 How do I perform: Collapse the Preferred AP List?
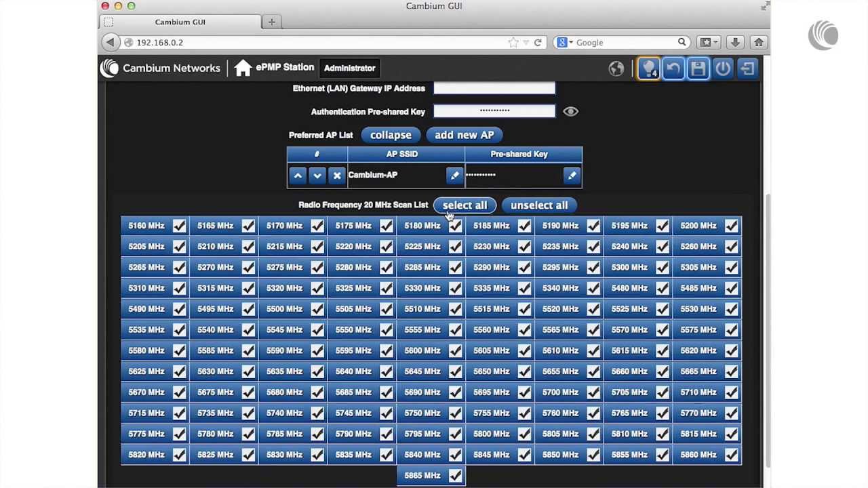[391, 135]
